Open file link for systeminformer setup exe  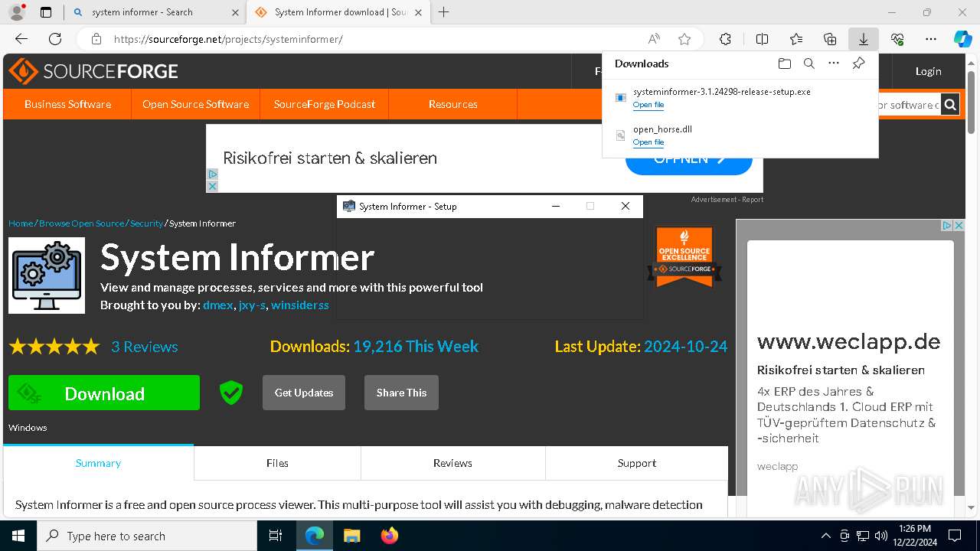(648, 105)
